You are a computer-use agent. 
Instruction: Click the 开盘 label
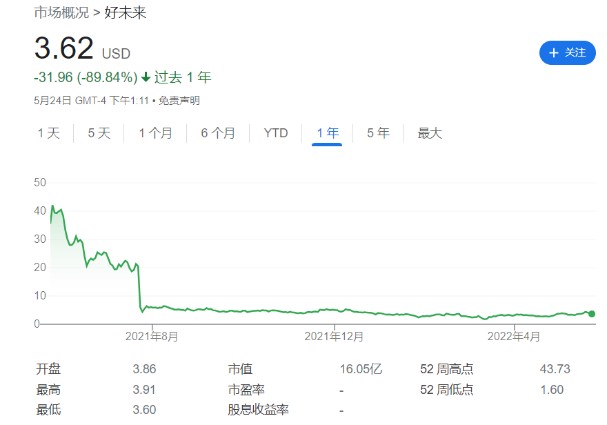[48, 369]
